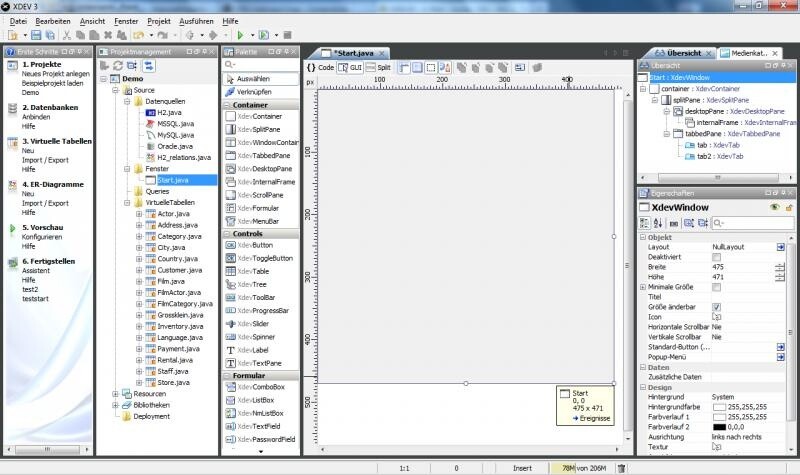Click the refresh icon in Projektmanagement panel
The height and width of the screenshot is (475, 800).
pyautogui.click(x=118, y=65)
